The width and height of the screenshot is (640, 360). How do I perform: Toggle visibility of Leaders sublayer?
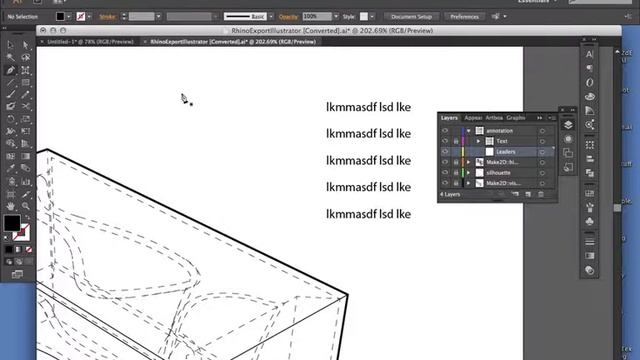[445, 152]
